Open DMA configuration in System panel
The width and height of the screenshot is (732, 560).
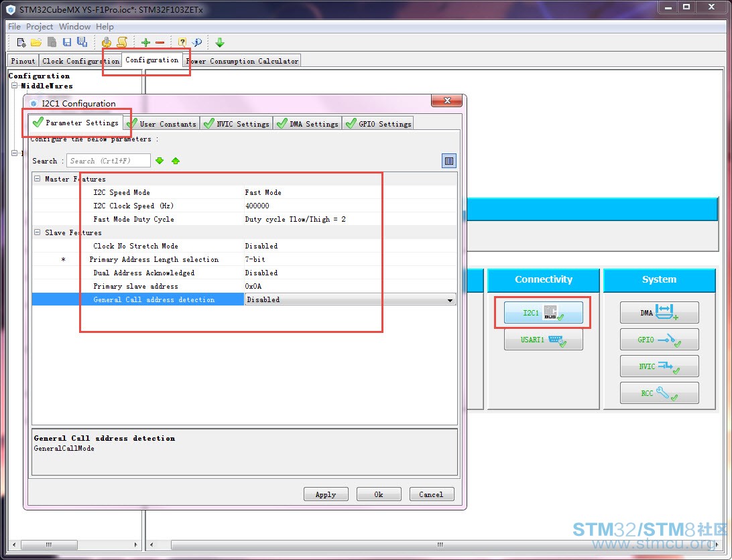tap(659, 313)
